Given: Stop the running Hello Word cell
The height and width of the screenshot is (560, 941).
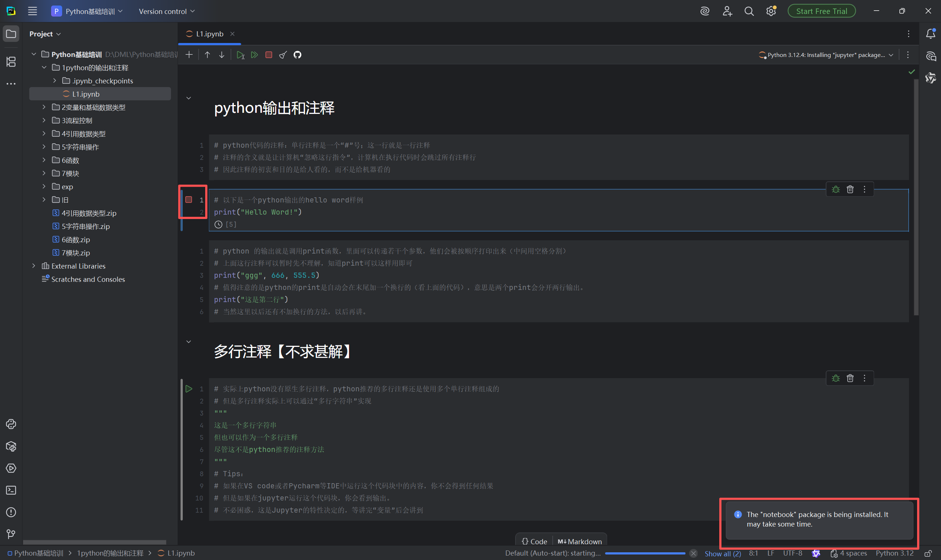Looking at the screenshot, I should 189,200.
